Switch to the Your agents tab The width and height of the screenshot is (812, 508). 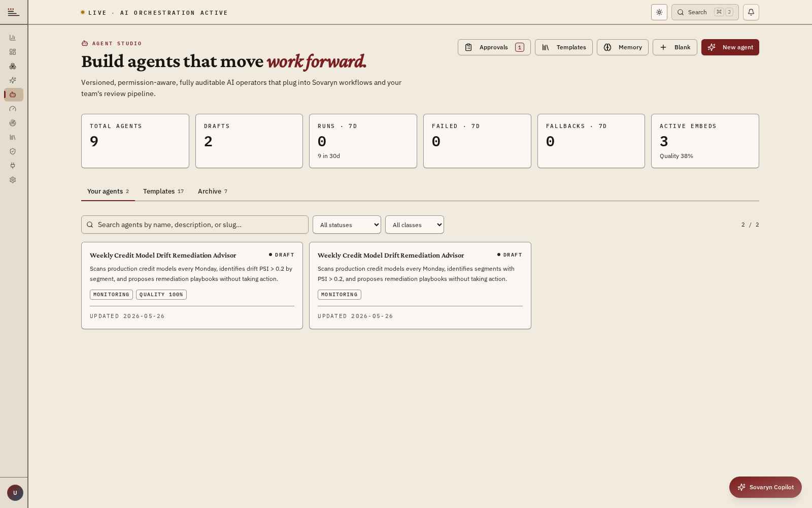pos(108,192)
